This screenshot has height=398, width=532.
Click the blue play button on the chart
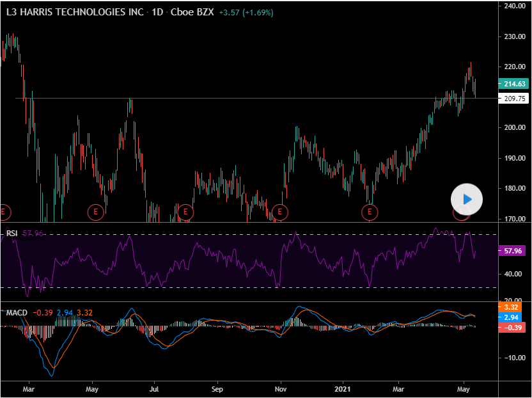[467, 200]
